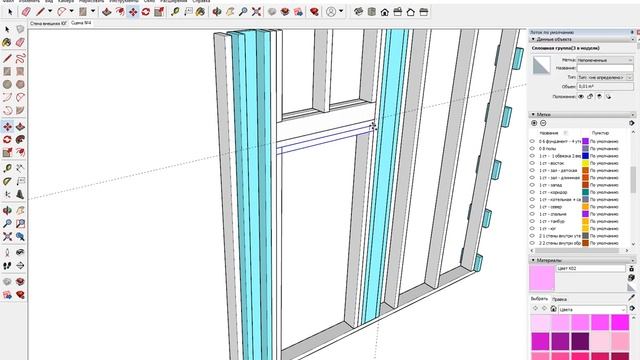
Task: Click Zoom Extents in top toolbar
Action: click(x=256, y=12)
